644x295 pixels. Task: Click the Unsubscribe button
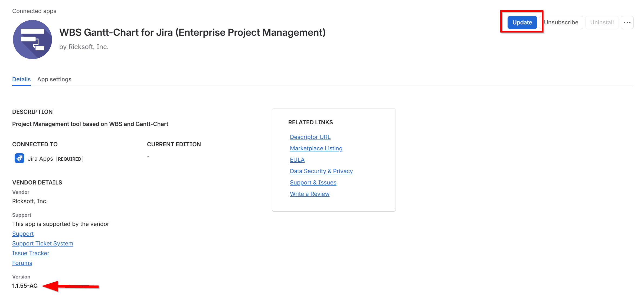click(561, 22)
